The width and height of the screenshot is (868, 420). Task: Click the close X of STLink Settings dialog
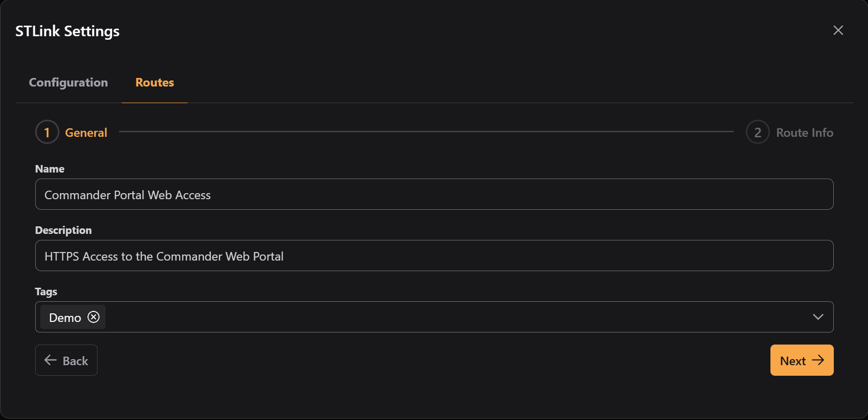[x=838, y=30]
